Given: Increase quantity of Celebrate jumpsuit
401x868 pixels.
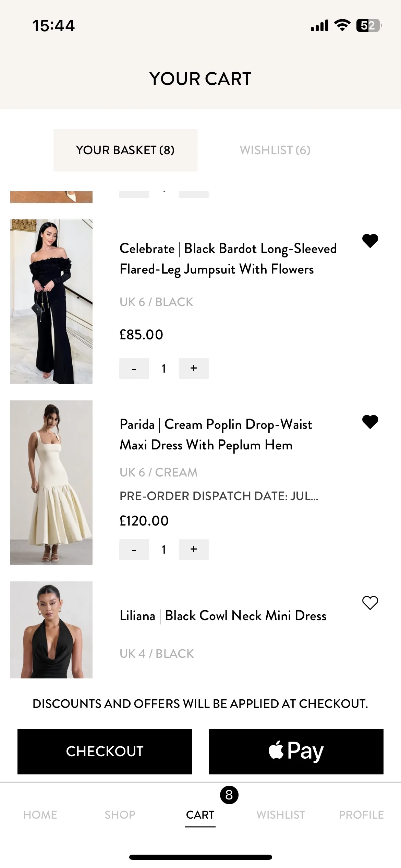Looking at the screenshot, I should coord(194,369).
